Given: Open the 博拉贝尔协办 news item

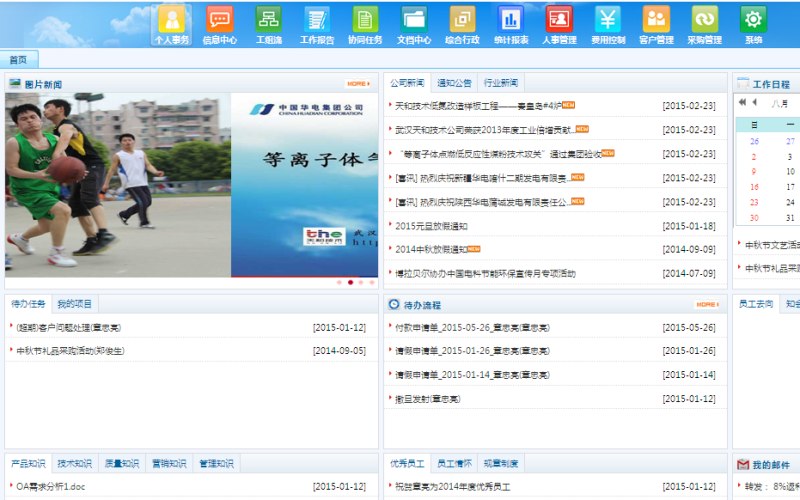Looking at the screenshot, I should [485, 273].
